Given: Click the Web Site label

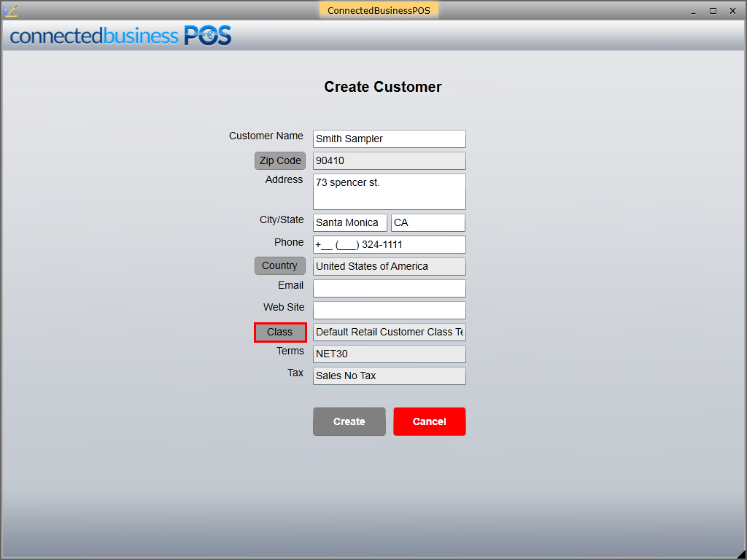Looking at the screenshot, I should click(284, 307).
